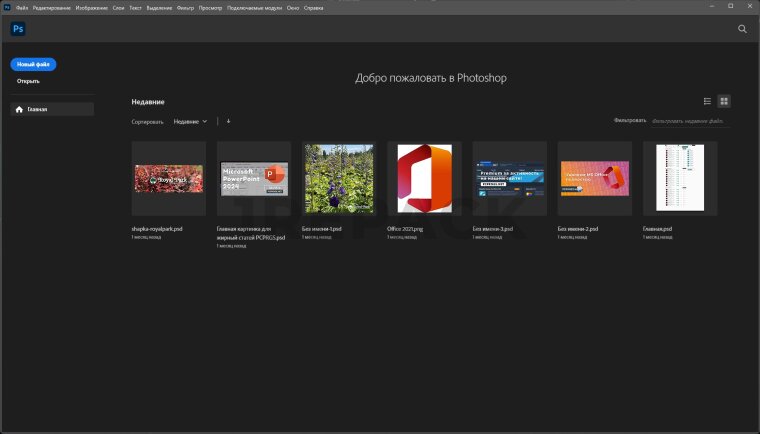This screenshot has width=760, height=434.
Task: Click the recent files filter field
Action: (x=690, y=121)
